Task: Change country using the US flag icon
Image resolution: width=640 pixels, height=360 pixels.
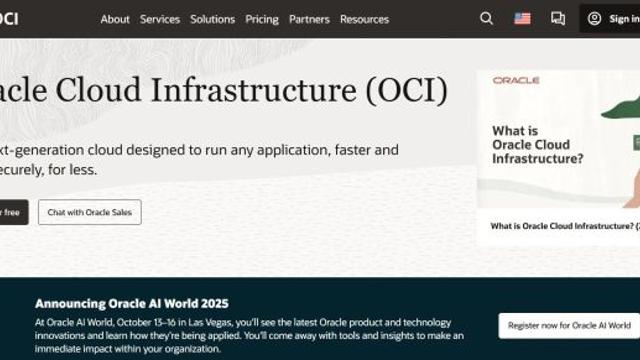Action: pos(522,18)
